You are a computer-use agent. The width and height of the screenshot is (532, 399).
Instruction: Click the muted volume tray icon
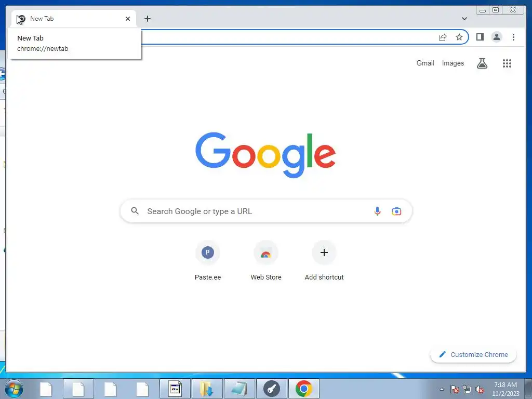[480, 389]
